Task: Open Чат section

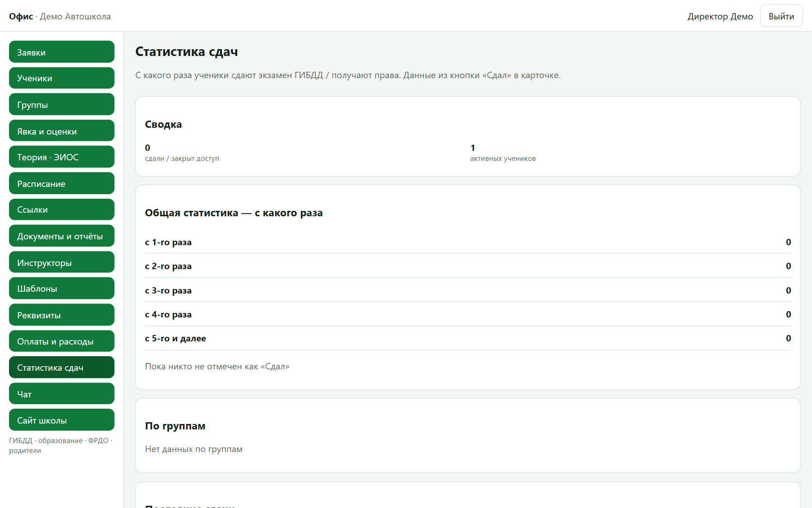Action: (62, 394)
